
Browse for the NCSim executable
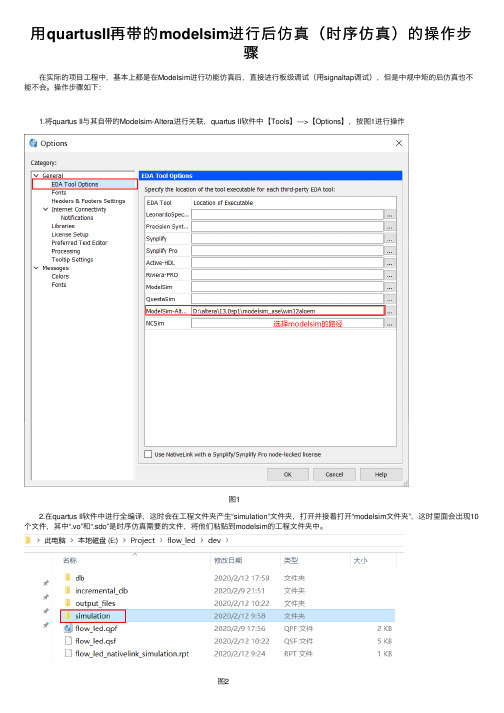click(390, 323)
